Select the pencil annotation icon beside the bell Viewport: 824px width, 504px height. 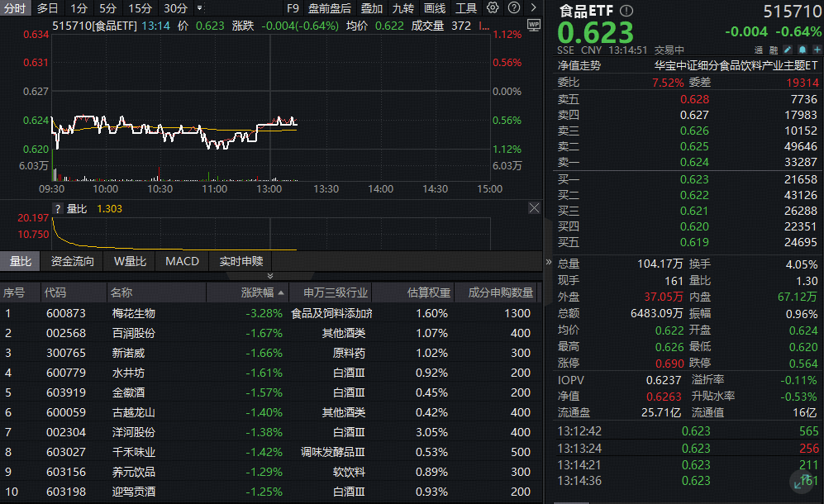tap(788, 50)
